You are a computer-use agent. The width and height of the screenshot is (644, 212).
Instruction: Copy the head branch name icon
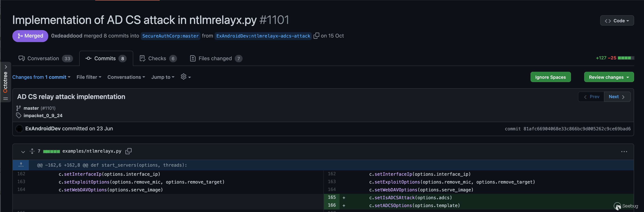[316, 36]
